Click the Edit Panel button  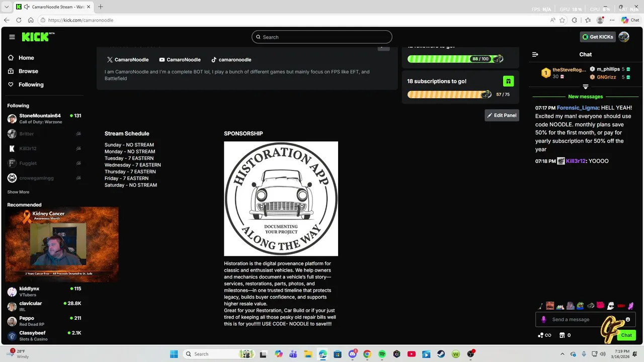(502, 115)
